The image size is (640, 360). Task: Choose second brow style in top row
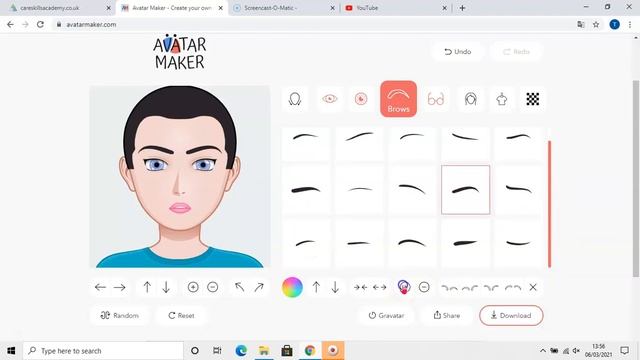coord(359,144)
